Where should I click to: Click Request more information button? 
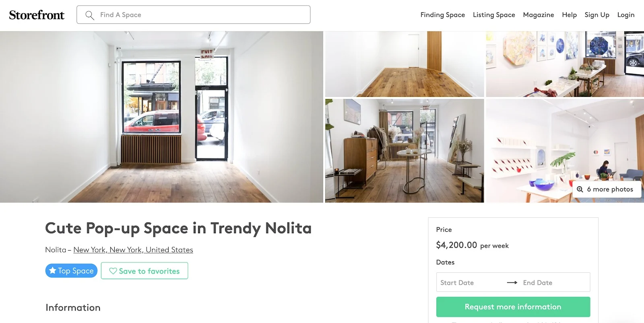pos(513,307)
